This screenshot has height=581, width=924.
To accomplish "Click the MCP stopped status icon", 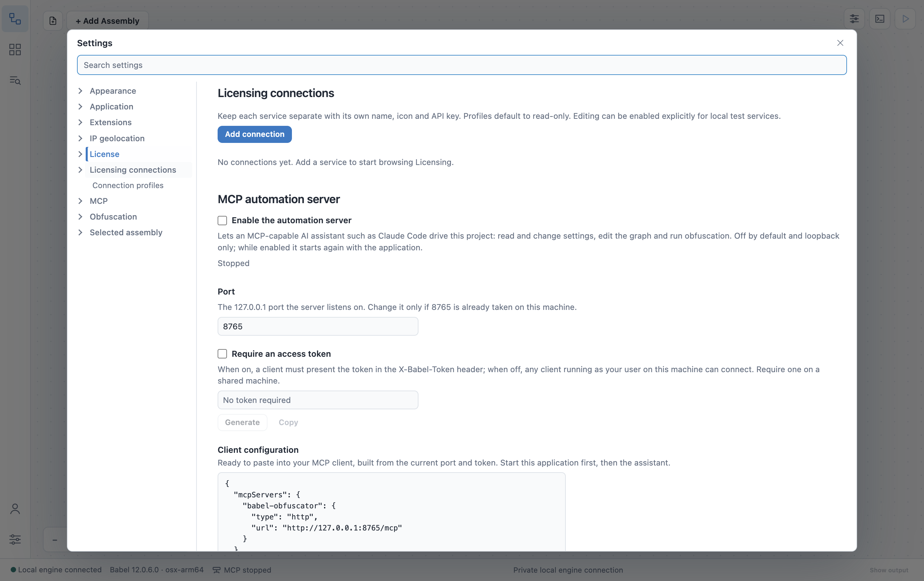I will (216, 570).
